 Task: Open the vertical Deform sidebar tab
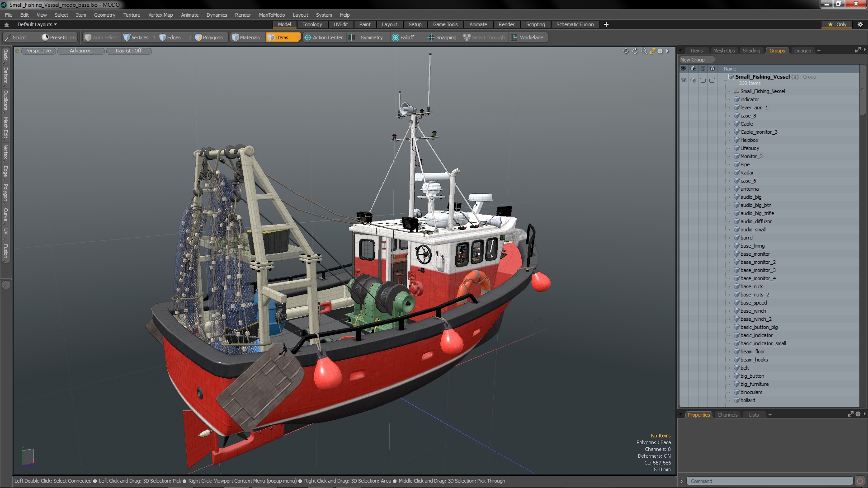pyautogui.click(x=6, y=76)
